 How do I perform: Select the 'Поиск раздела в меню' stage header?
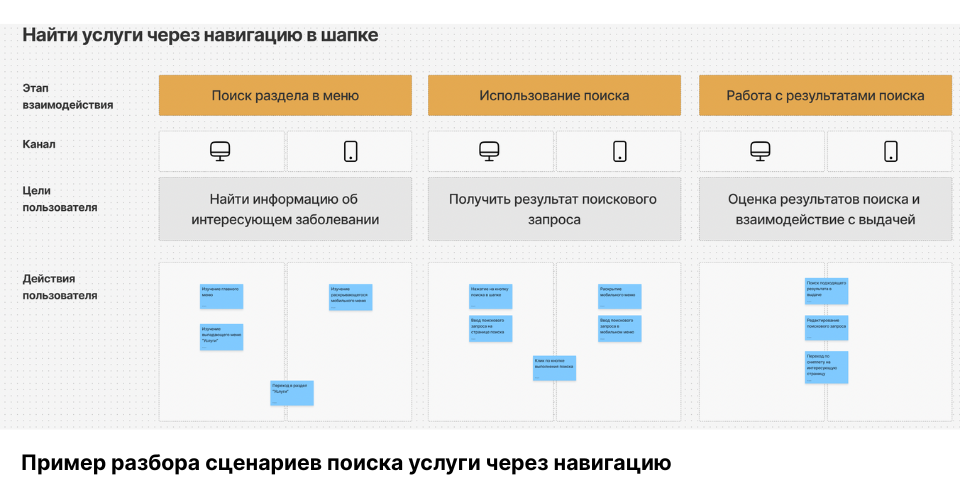click(x=285, y=96)
